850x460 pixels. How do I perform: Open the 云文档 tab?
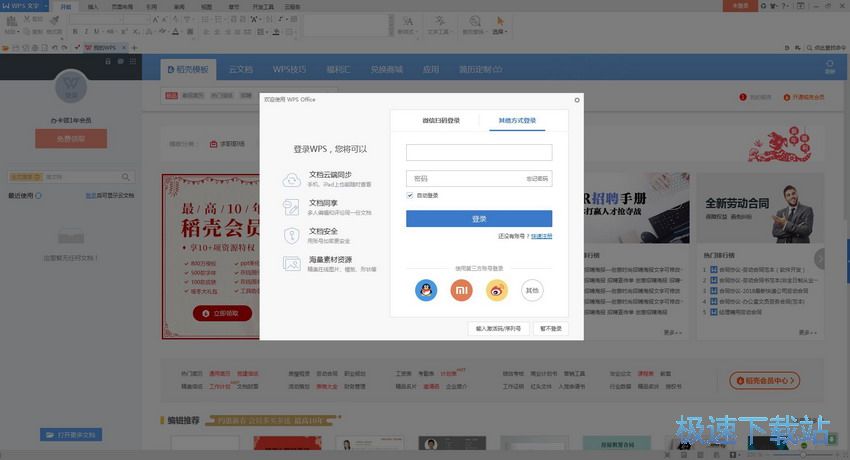(x=241, y=69)
